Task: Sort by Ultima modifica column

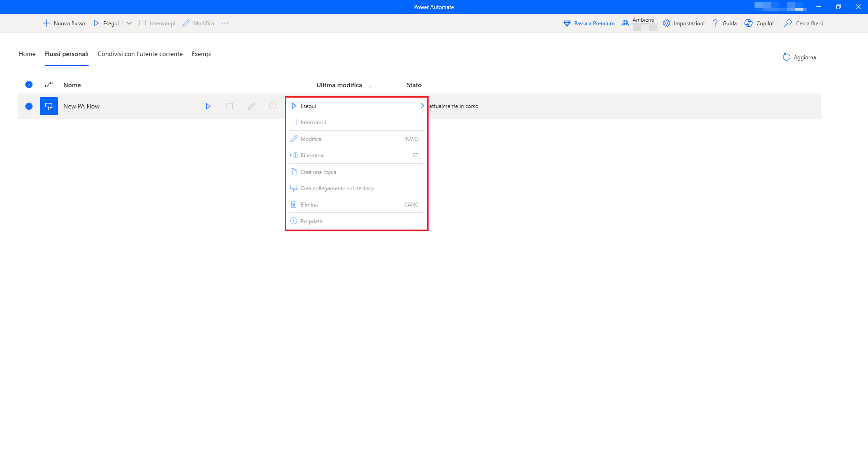Action: tap(339, 85)
